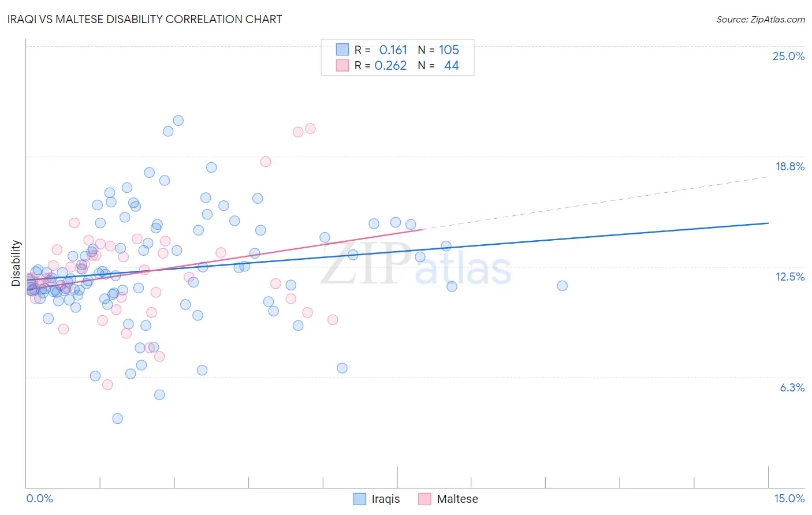Open the ZipAtlas.com source link

point(761,19)
